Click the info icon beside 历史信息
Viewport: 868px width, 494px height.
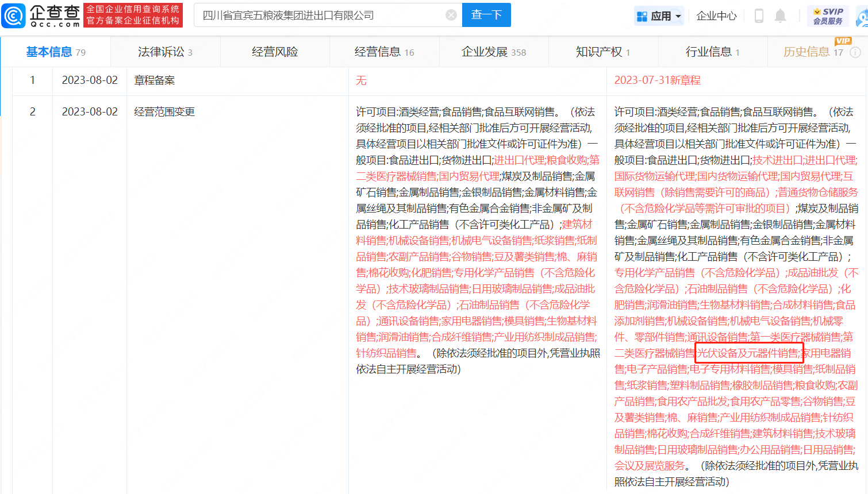(x=855, y=52)
